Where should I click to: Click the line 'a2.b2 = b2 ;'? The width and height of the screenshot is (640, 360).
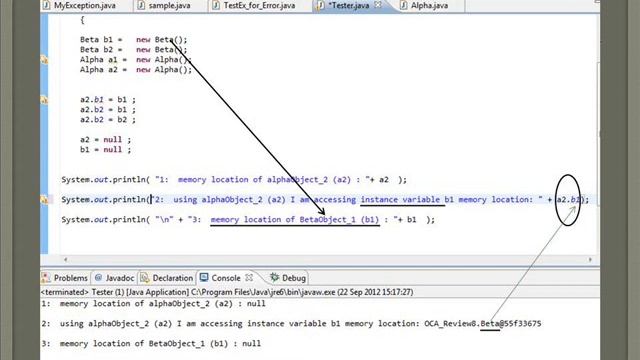[108, 120]
